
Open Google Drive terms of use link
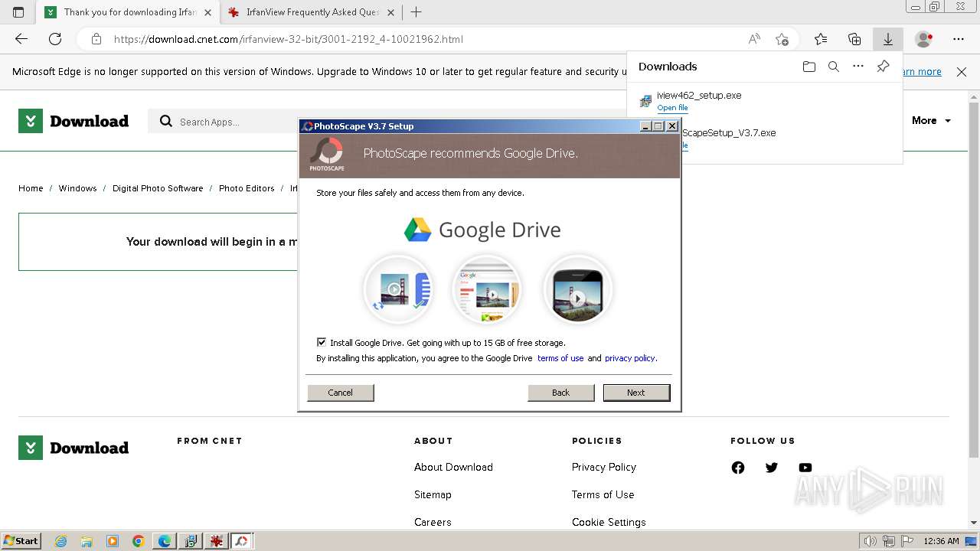coord(560,358)
